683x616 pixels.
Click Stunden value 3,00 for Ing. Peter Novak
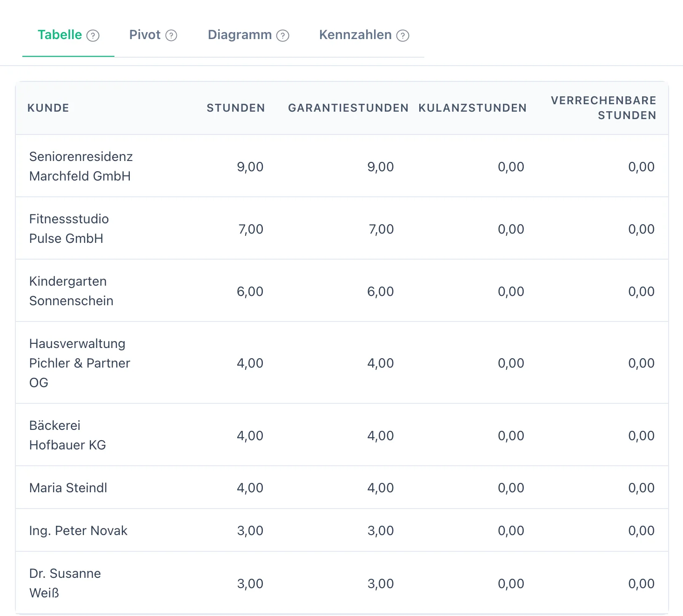click(250, 531)
